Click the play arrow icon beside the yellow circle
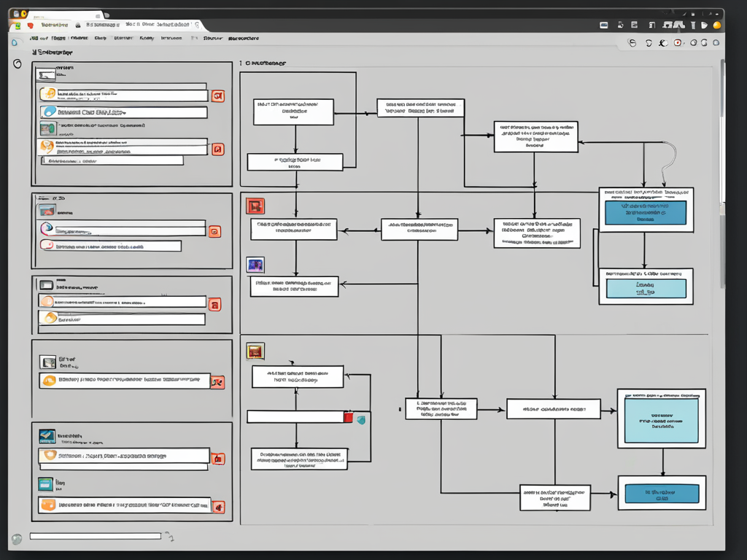The height and width of the screenshot is (560, 747). (x=705, y=26)
